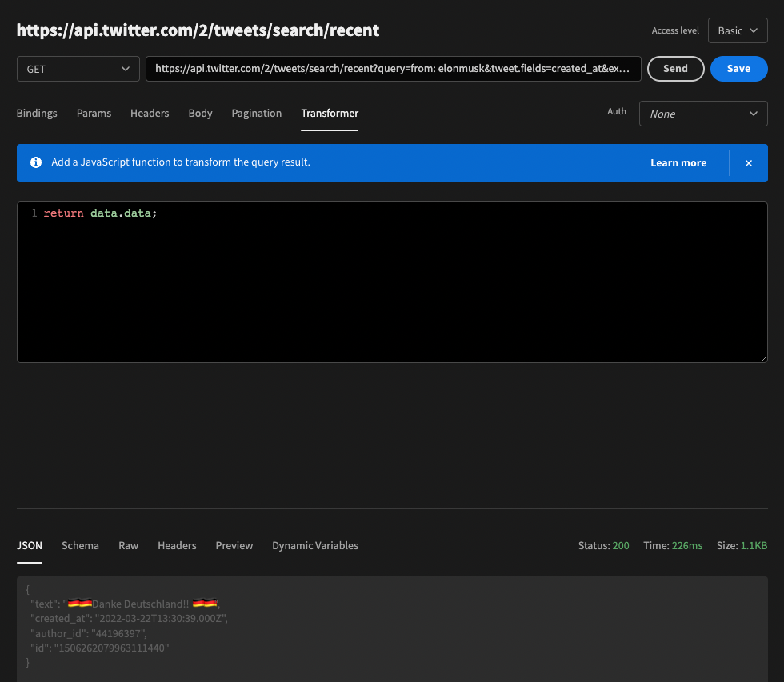The height and width of the screenshot is (682, 784).
Task: Click the 'return data.data;' code line
Action: coord(100,213)
